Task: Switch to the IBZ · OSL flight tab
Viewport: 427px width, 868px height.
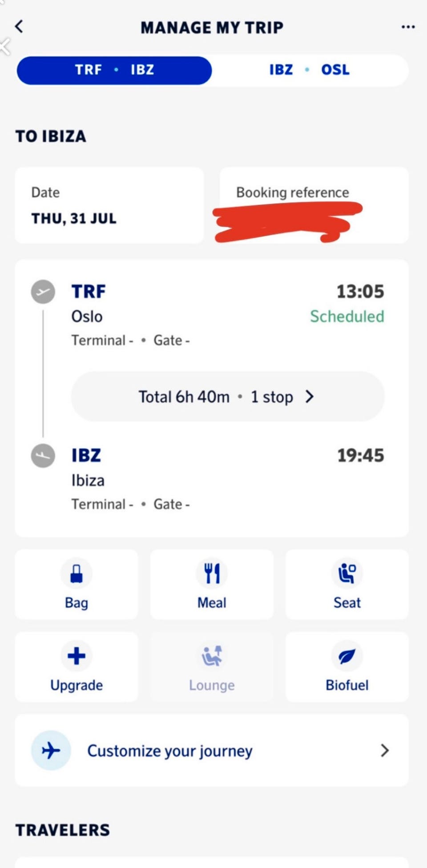Action: point(310,70)
